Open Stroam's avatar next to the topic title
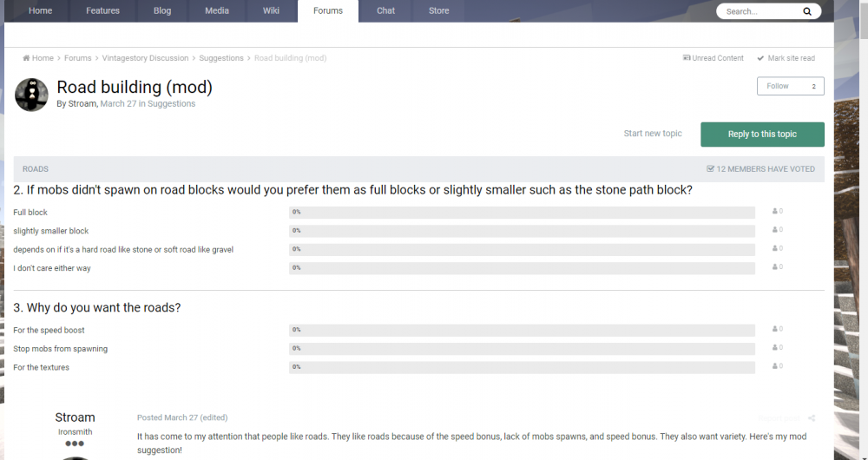The width and height of the screenshot is (868, 460). [32, 95]
